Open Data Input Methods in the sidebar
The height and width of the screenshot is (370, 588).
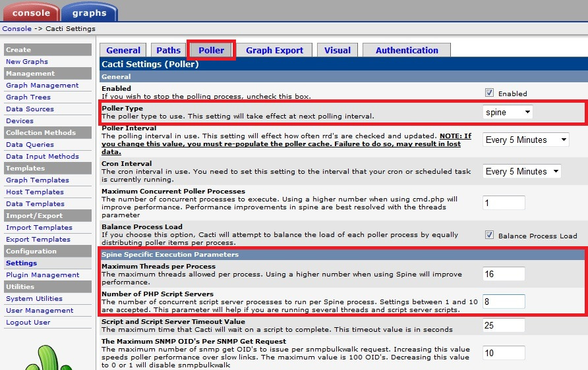click(x=42, y=157)
